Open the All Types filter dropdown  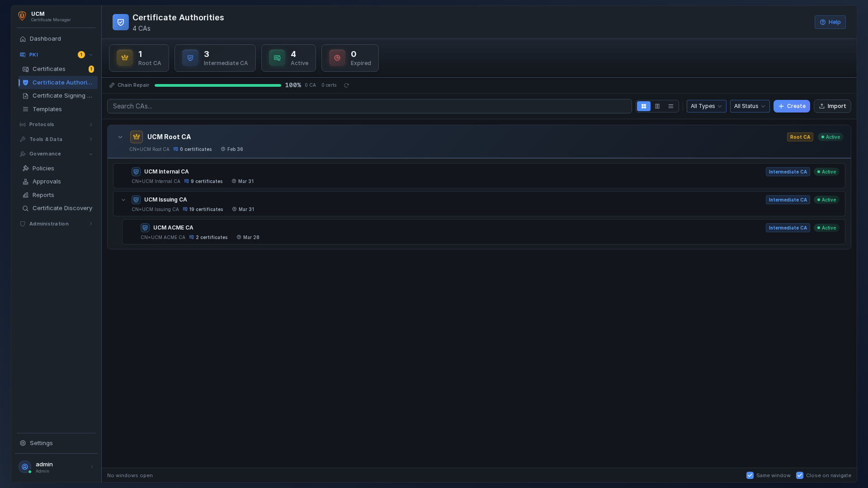[706, 106]
